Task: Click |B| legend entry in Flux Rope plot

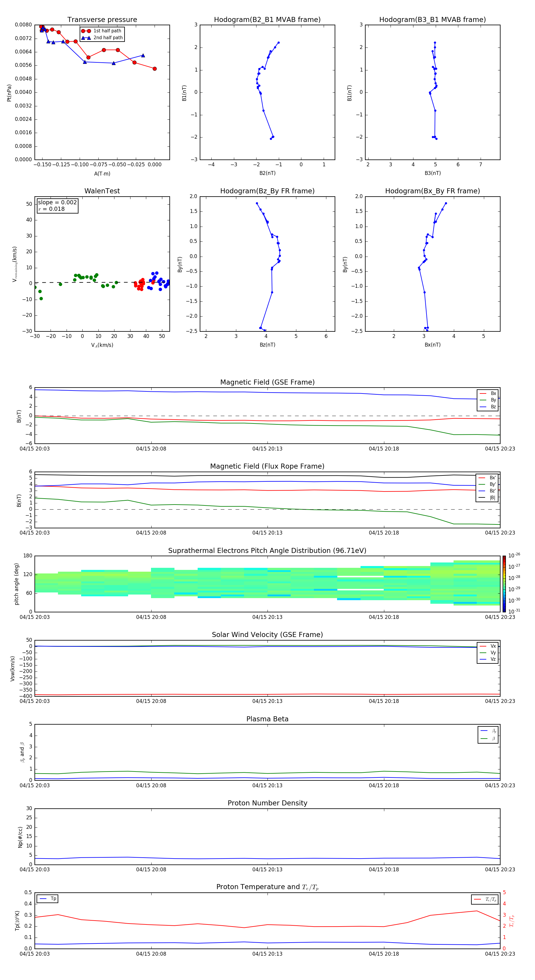Action: click(x=487, y=498)
